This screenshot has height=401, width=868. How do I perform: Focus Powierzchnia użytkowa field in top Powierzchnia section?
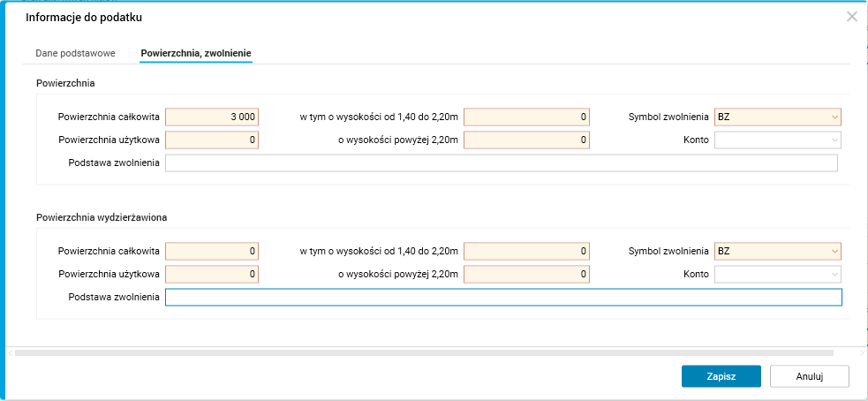(x=212, y=140)
